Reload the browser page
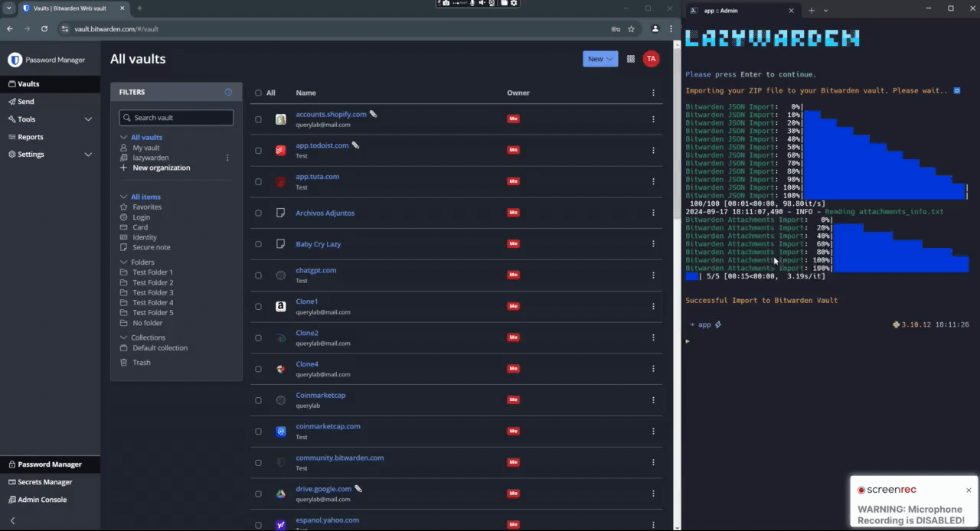Image resolution: width=980 pixels, height=531 pixels. point(44,29)
